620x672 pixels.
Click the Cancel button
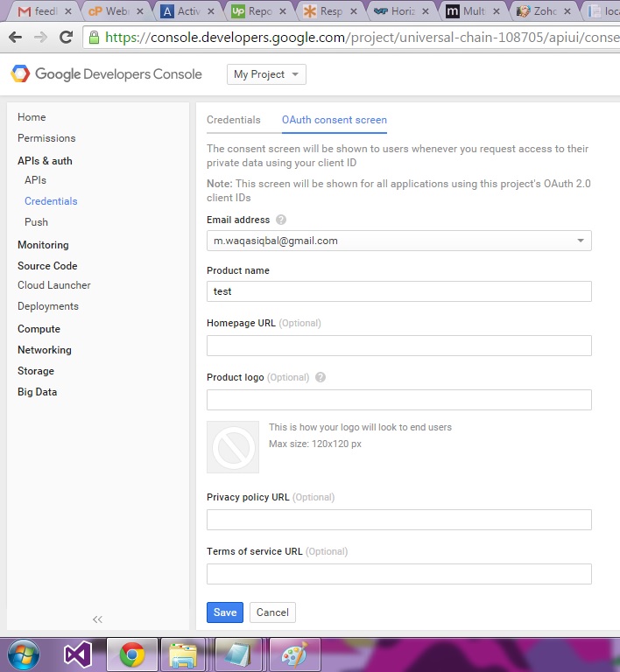[x=272, y=612]
